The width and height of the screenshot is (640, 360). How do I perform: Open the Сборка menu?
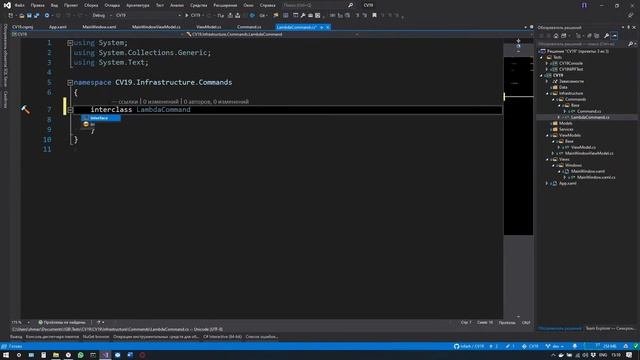(91, 5)
